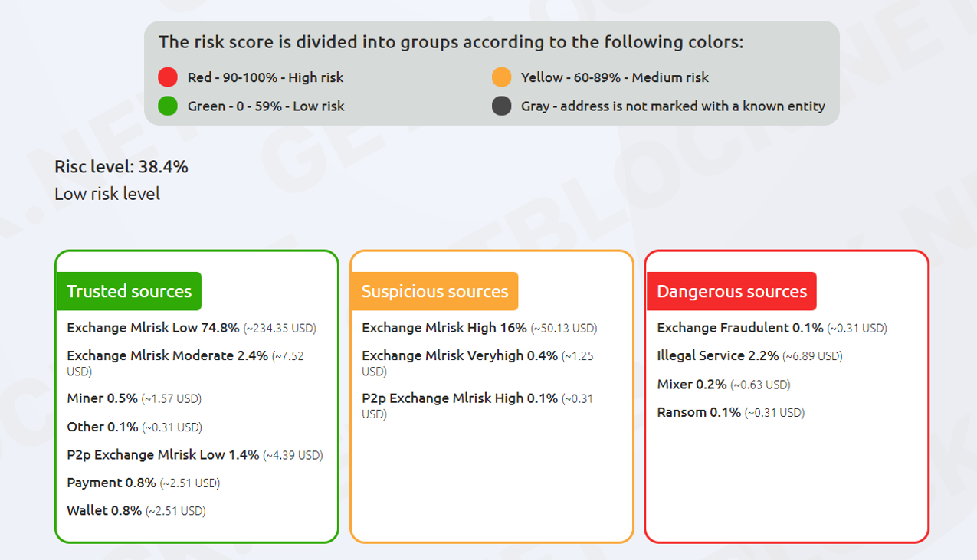Select the Trusted sources header
This screenshot has width=977, height=560.
click(130, 291)
